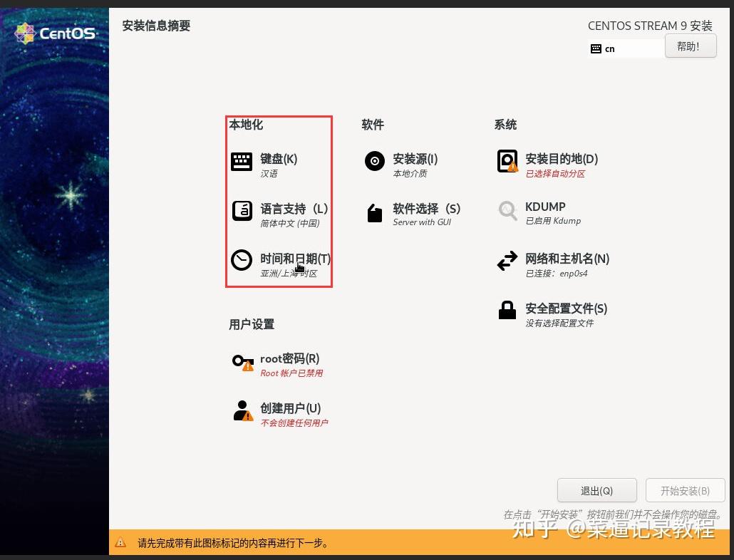Click the 已启用 Kdump status text
The image size is (734, 560).
point(552,221)
